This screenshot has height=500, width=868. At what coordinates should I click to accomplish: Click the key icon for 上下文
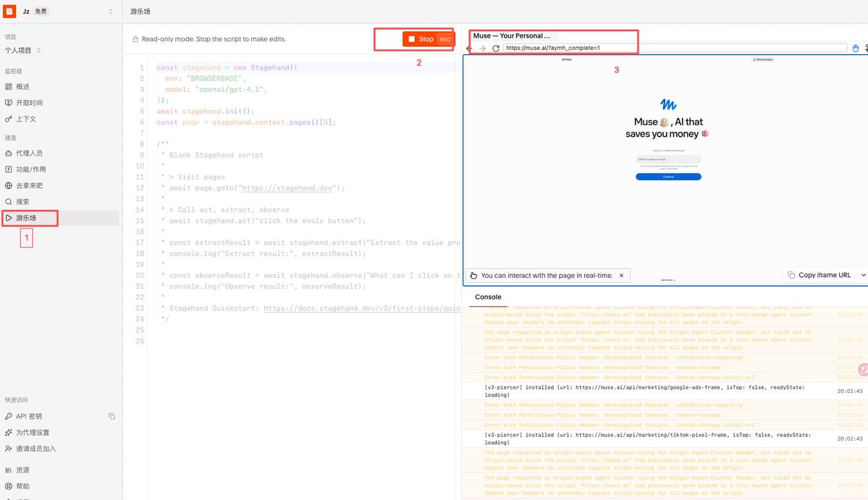8,119
